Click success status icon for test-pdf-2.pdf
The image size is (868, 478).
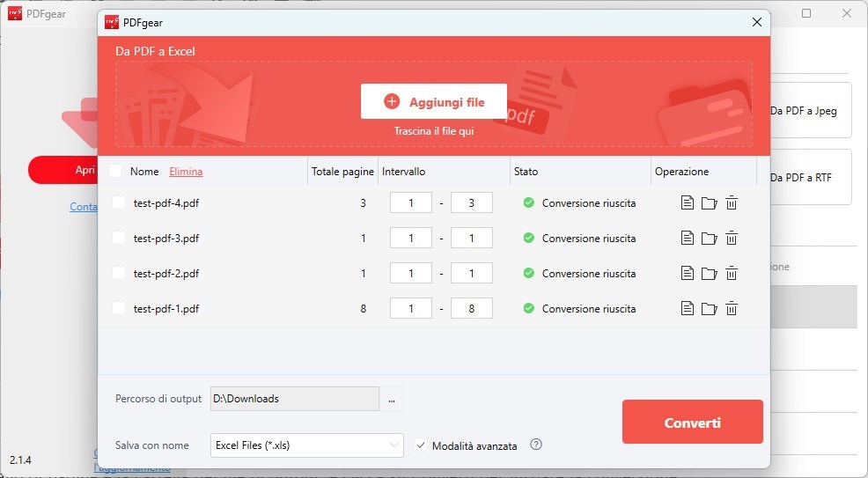click(x=529, y=273)
